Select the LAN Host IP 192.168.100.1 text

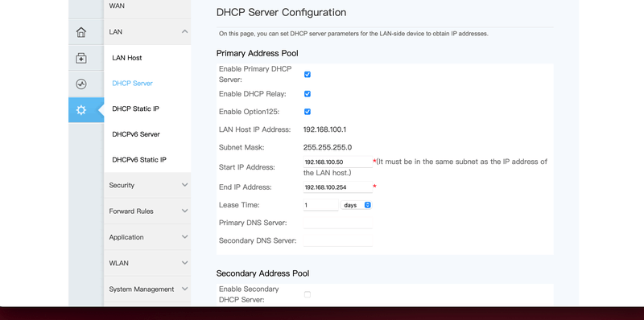pyautogui.click(x=325, y=129)
